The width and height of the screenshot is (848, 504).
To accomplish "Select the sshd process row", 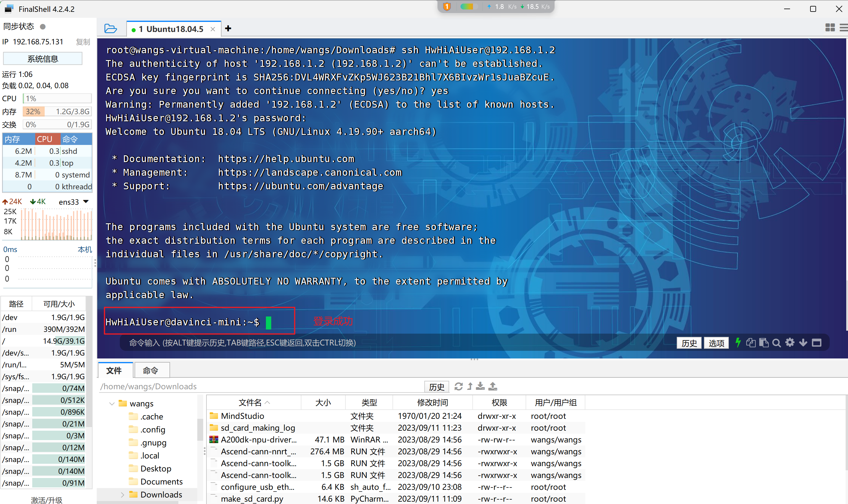I will tap(47, 151).
